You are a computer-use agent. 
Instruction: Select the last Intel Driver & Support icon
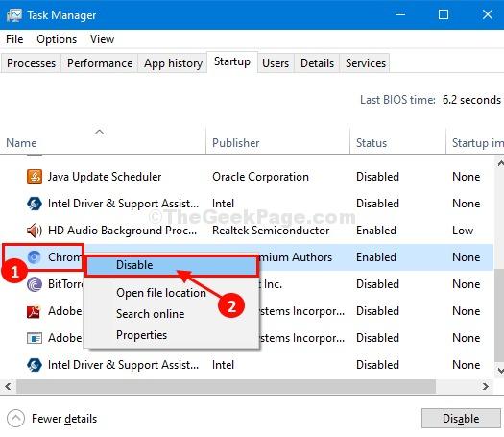click(x=35, y=365)
